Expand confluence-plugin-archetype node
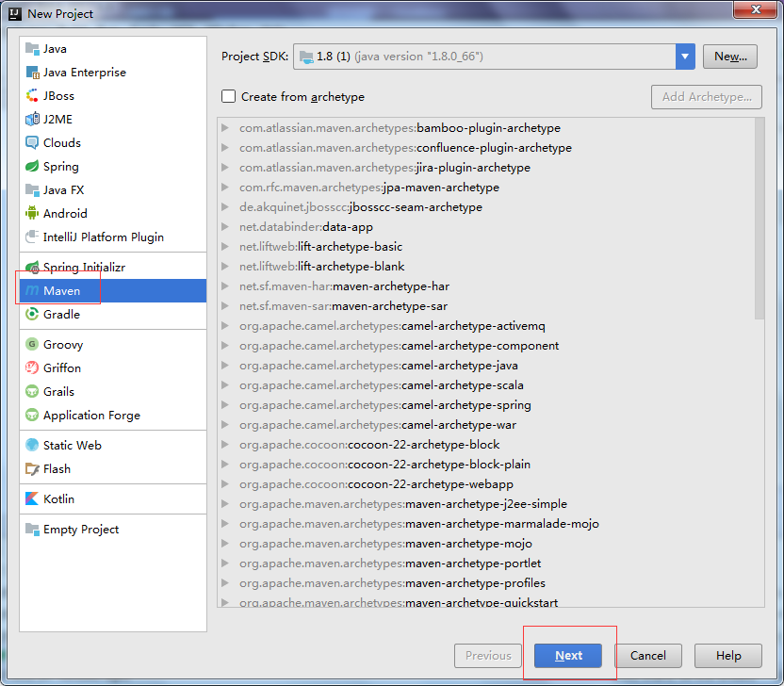784x686 pixels. click(x=225, y=148)
